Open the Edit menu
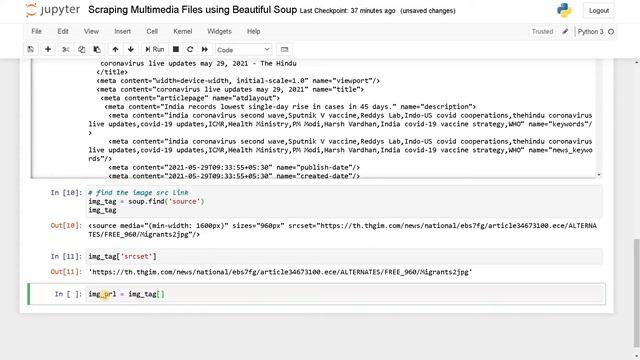Screen dimensions: 640x360 point(63,31)
